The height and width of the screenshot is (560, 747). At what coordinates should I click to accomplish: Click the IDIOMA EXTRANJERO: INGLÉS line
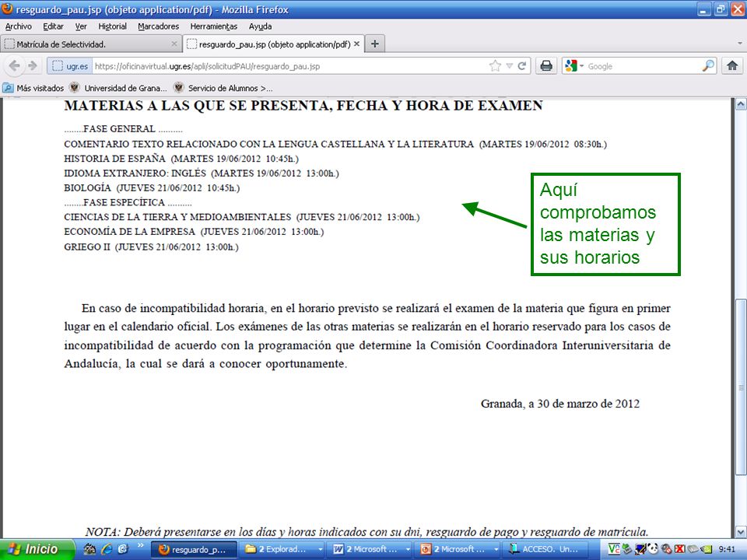coord(201,173)
